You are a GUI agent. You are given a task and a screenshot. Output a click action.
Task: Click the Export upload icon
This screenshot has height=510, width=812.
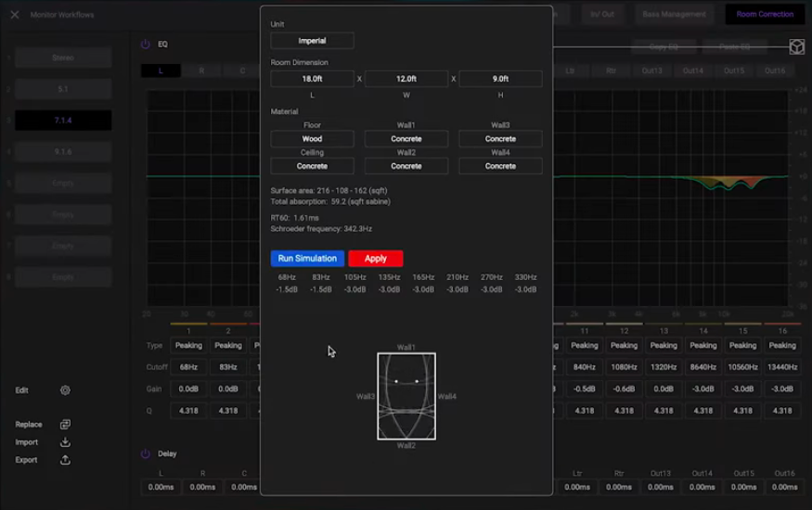pyautogui.click(x=65, y=460)
